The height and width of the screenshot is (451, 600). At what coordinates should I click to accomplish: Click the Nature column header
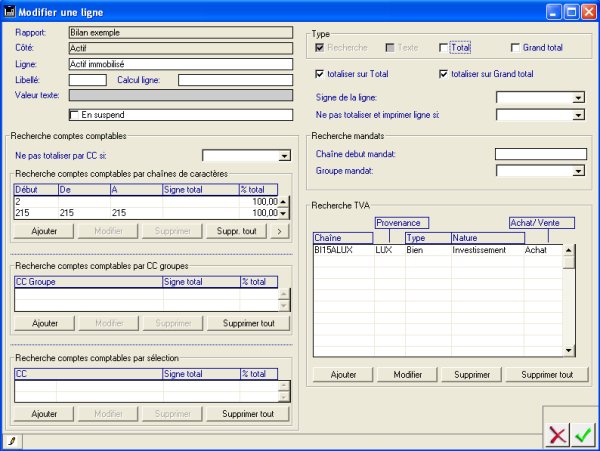(488, 238)
